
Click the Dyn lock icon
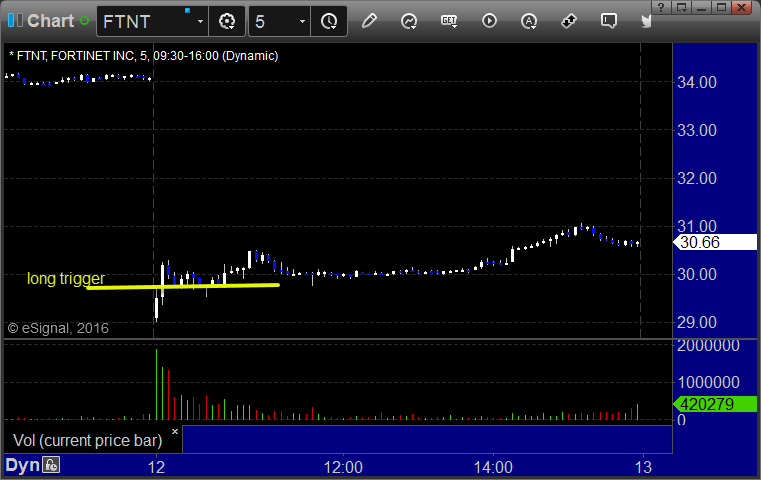51,465
